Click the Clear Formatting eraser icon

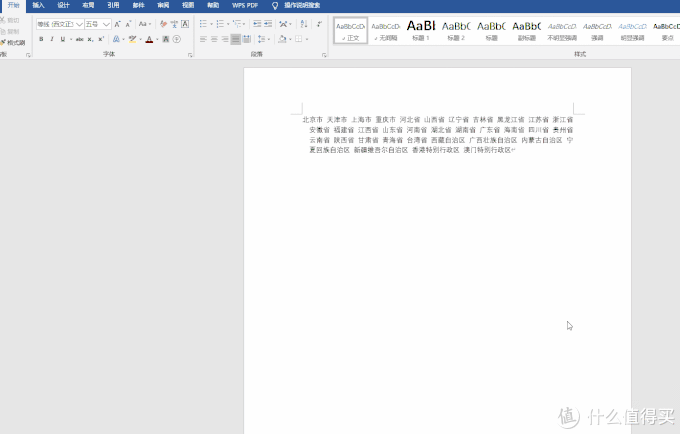[163, 24]
